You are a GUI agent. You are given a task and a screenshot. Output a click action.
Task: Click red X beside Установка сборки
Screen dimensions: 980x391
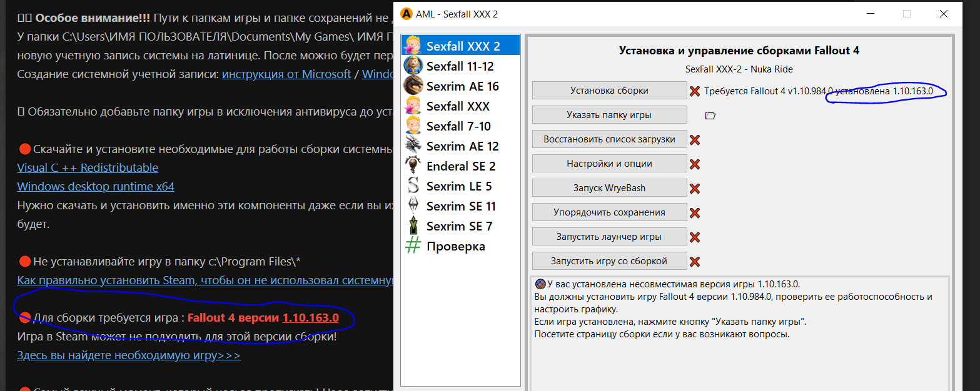(694, 91)
